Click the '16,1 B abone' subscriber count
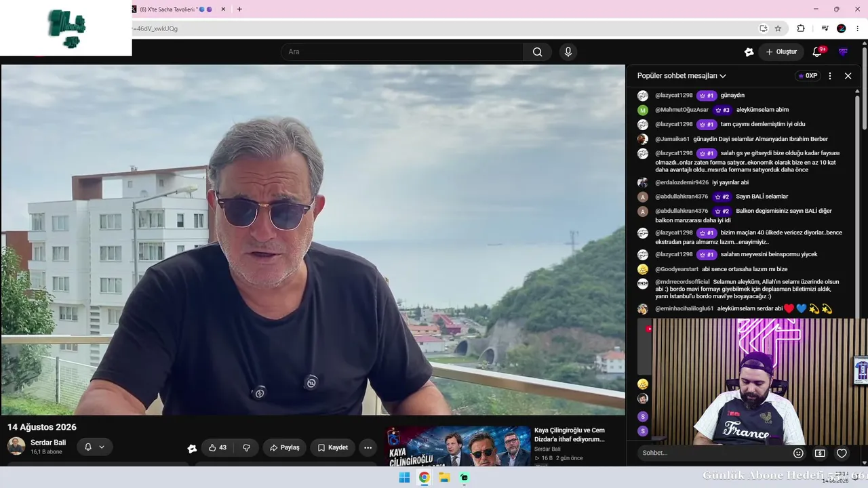 [46, 452]
